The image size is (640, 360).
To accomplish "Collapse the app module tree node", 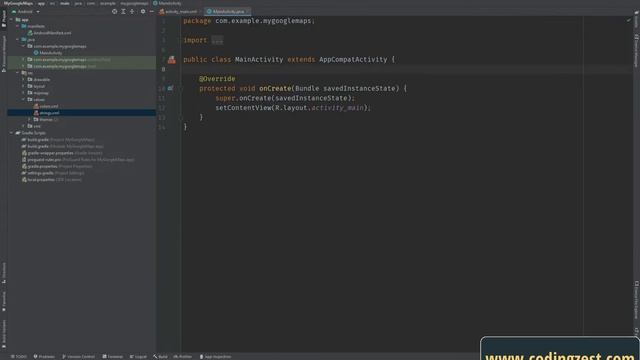I will click(x=11, y=20).
